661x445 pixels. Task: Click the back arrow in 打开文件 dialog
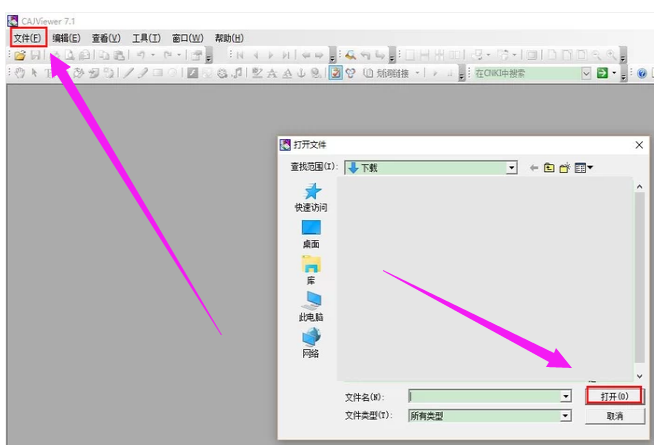pos(534,168)
